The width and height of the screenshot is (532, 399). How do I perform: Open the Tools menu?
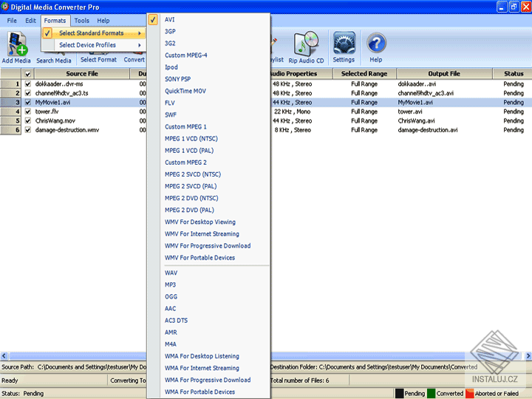point(82,21)
